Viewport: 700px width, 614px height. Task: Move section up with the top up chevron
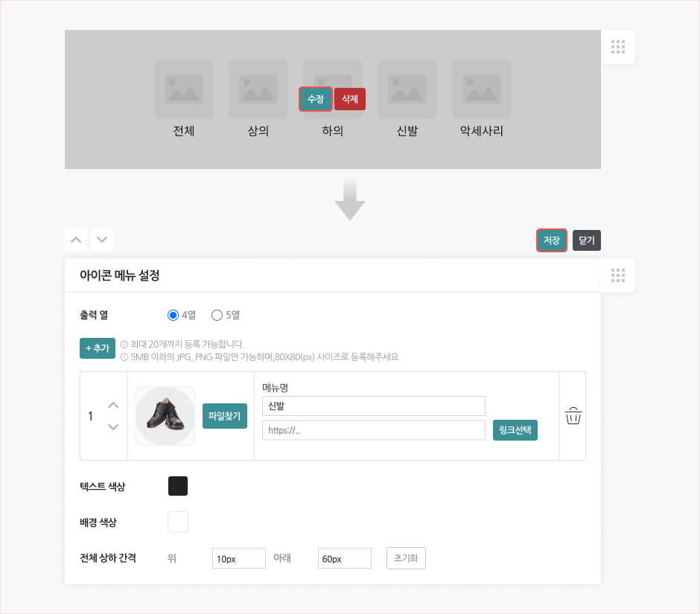click(x=76, y=240)
